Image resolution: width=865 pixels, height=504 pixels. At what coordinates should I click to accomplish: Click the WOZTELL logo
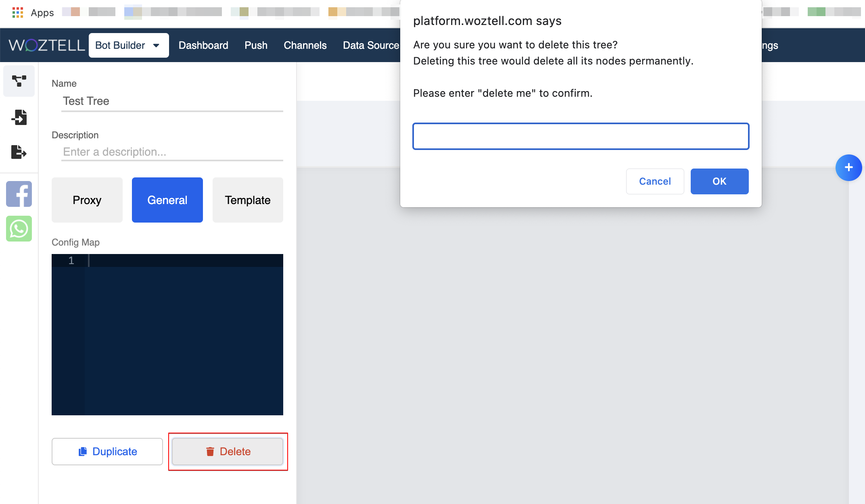click(x=46, y=45)
